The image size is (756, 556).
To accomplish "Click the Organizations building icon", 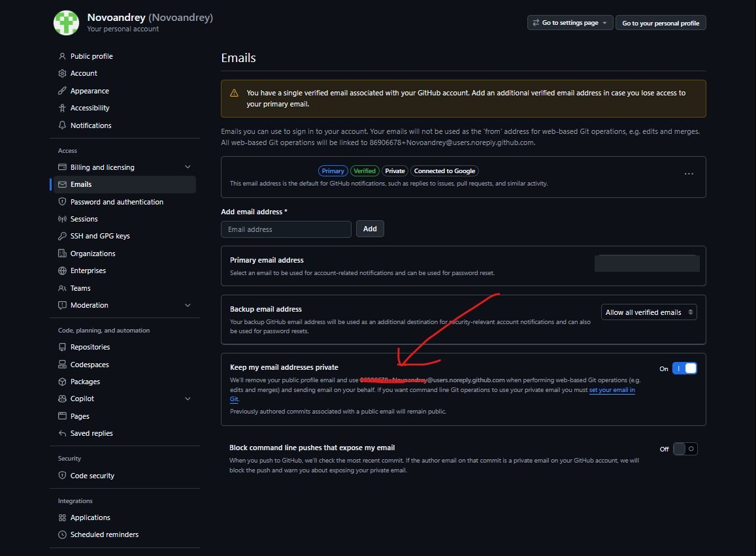I will [62, 253].
